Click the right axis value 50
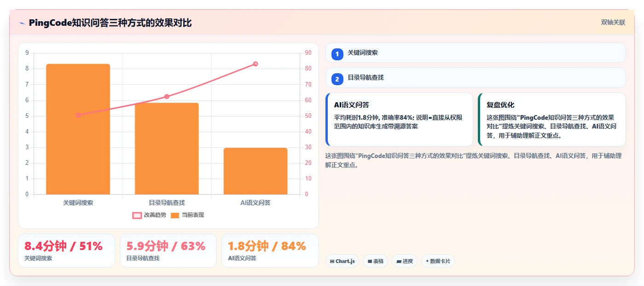Viewport: 644px width, 286px height. [308, 116]
